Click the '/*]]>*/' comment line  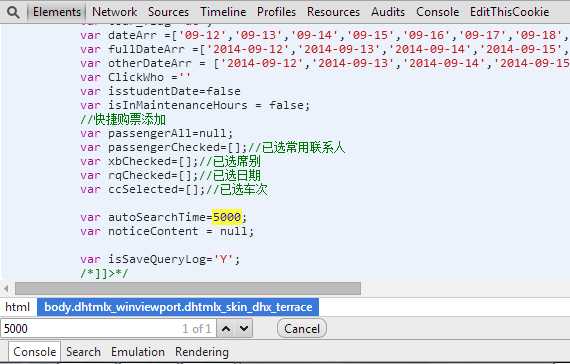pyautogui.click(x=104, y=273)
